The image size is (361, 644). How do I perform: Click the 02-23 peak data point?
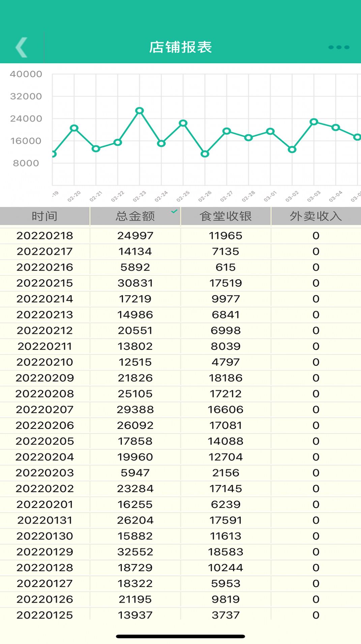140,111
